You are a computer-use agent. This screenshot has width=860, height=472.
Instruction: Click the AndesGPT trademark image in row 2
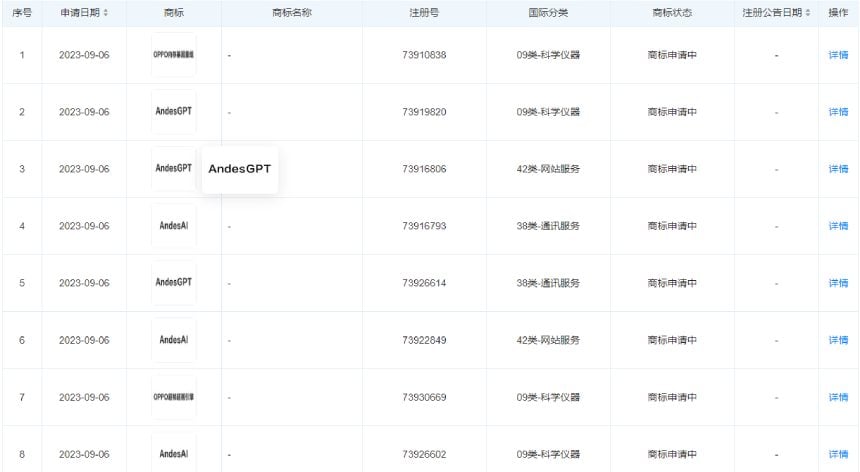click(173, 112)
